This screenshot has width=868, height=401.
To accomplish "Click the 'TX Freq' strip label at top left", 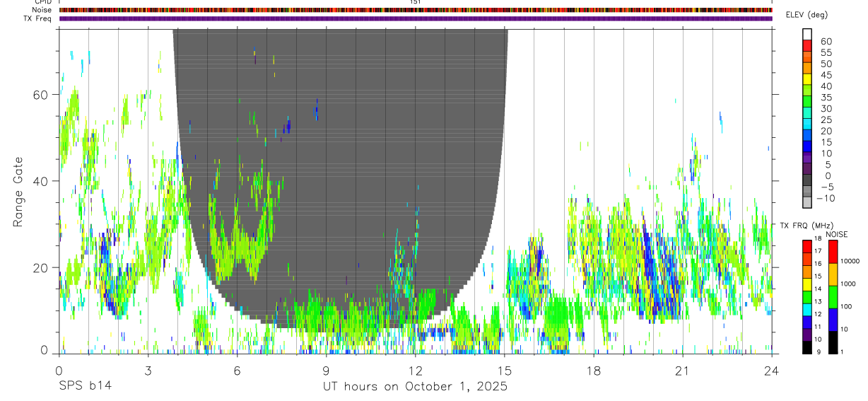I will click(39, 18).
